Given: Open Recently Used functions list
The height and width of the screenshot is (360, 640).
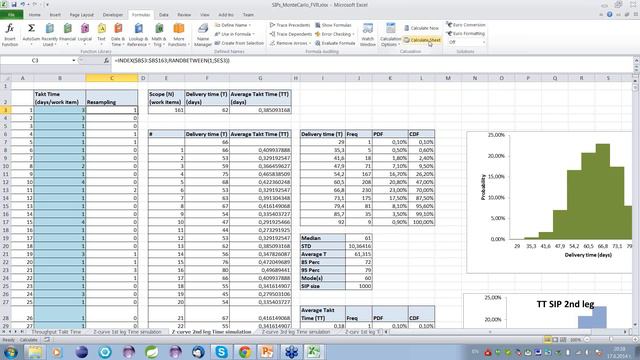Looking at the screenshot, I should [x=49, y=35].
